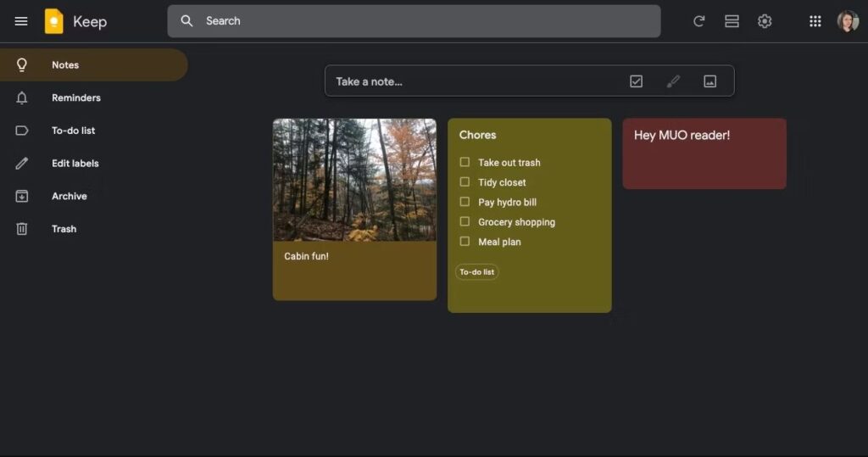This screenshot has width=868, height=457.
Task: Start a new drawing note with brush icon
Action: 673,81
